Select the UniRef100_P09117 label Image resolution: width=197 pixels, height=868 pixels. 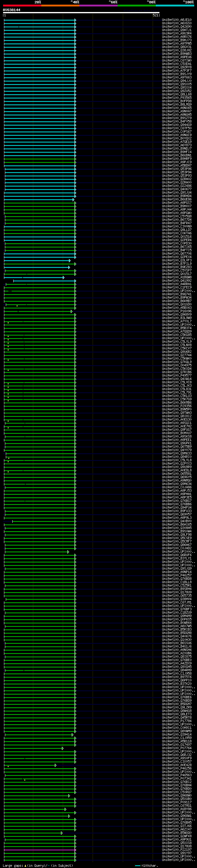pos(176,802)
